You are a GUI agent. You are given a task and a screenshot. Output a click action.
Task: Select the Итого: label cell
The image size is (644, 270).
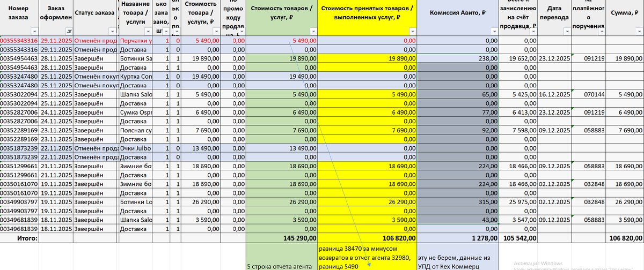(20, 238)
